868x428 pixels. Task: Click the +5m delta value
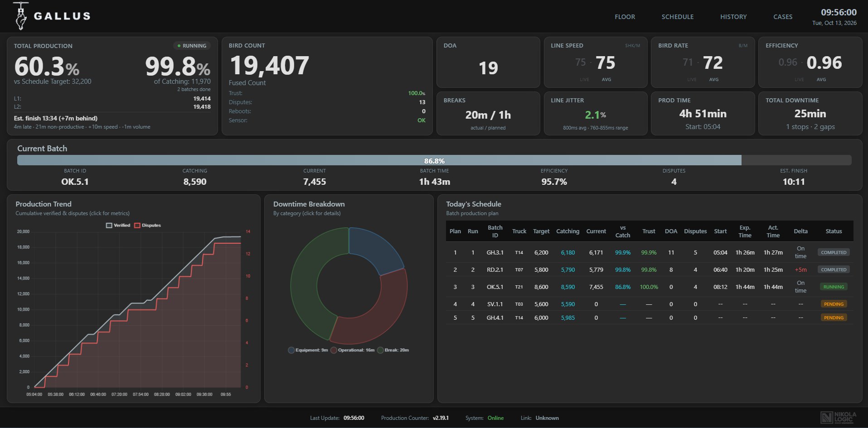(800, 269)
